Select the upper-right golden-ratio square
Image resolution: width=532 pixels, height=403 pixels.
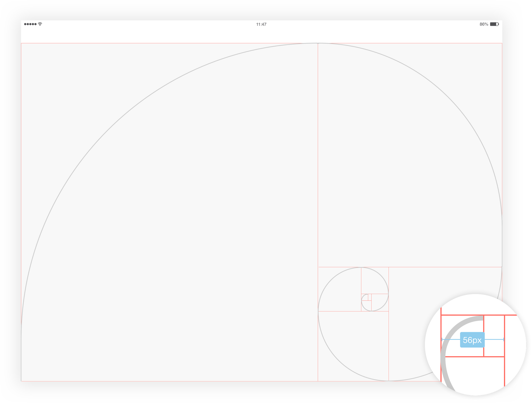click(x=410, y=155)
